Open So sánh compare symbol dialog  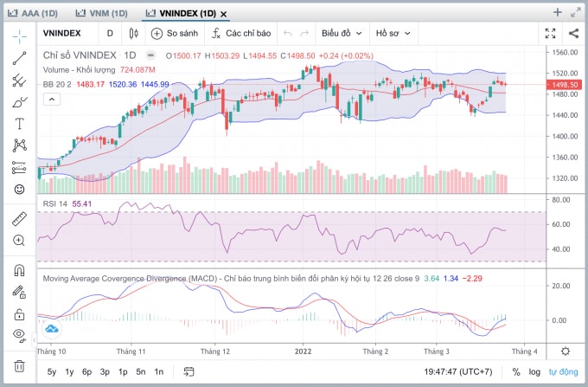(175, 34)
